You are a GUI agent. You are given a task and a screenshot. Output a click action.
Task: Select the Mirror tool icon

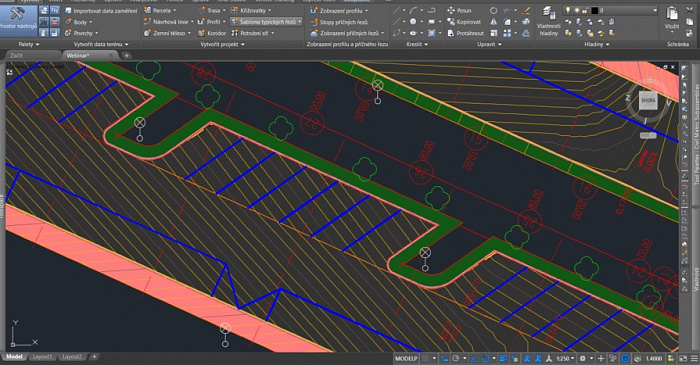493,21
